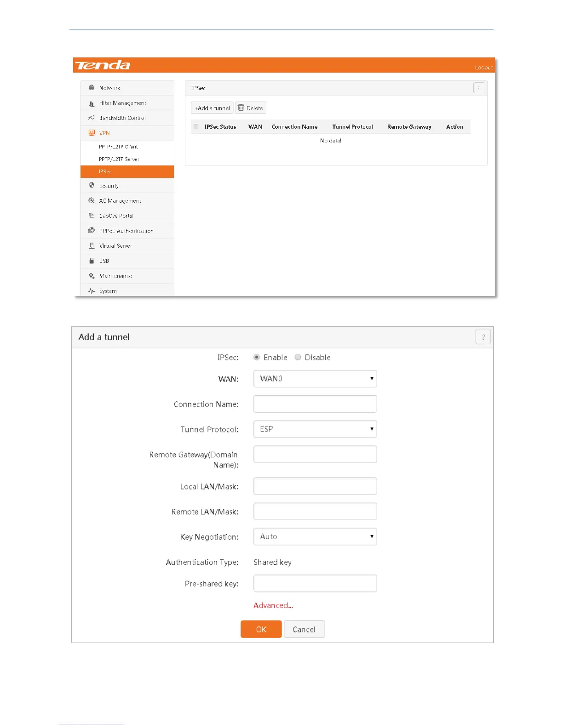Open the WAN dropdown showing WAN0

click(x=315, y=379)
